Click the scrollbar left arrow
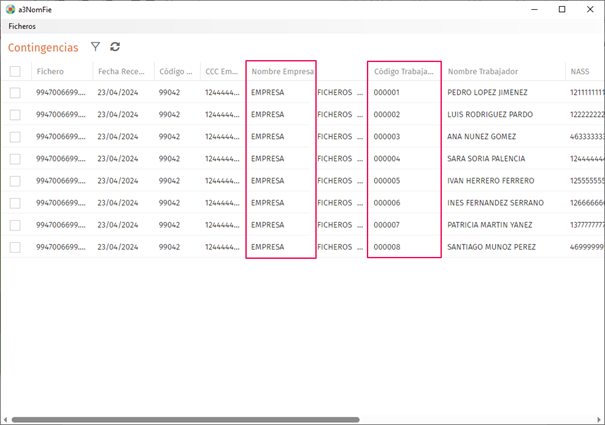The height and width of the screenshot is (425, 605). [x=5, y=420]
